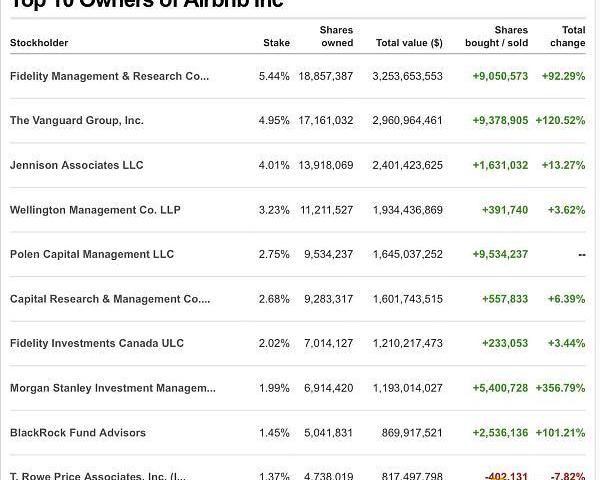Select the Total value ($) header
The height and width of the screenshot is (480, 600).
click(x=409, y=43)
